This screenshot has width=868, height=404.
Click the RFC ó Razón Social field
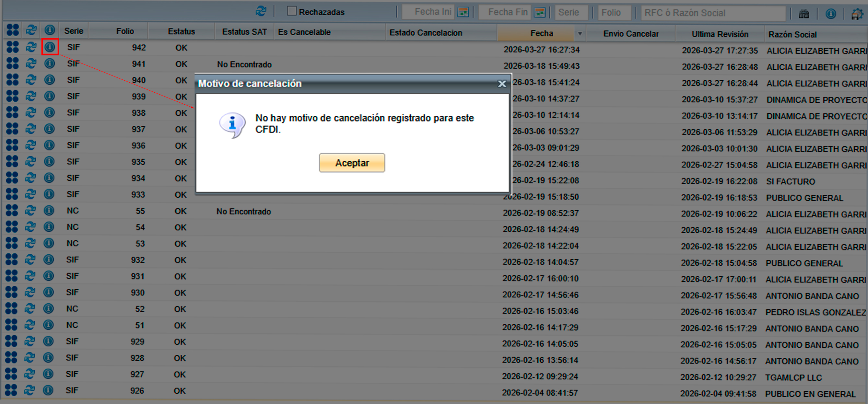713,13
